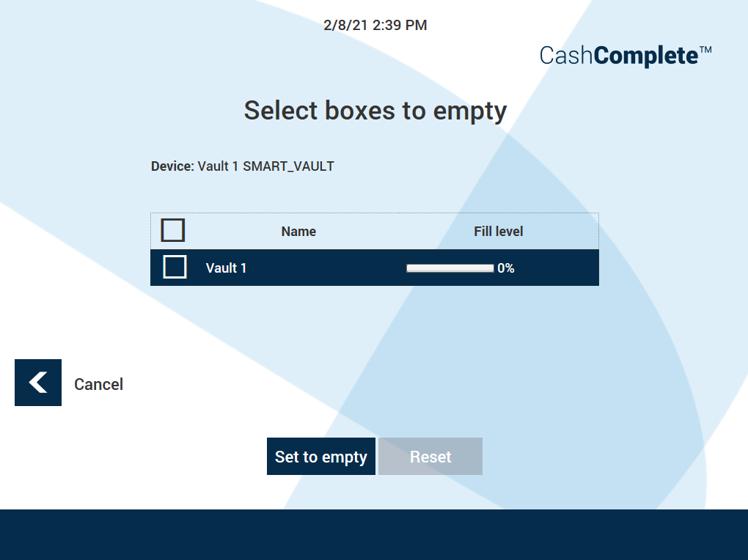The height and width of the screenshot is (560, 748).
Task: Click the 0% progress indicator
Action: pyautogui.click(x=507, y=268)
